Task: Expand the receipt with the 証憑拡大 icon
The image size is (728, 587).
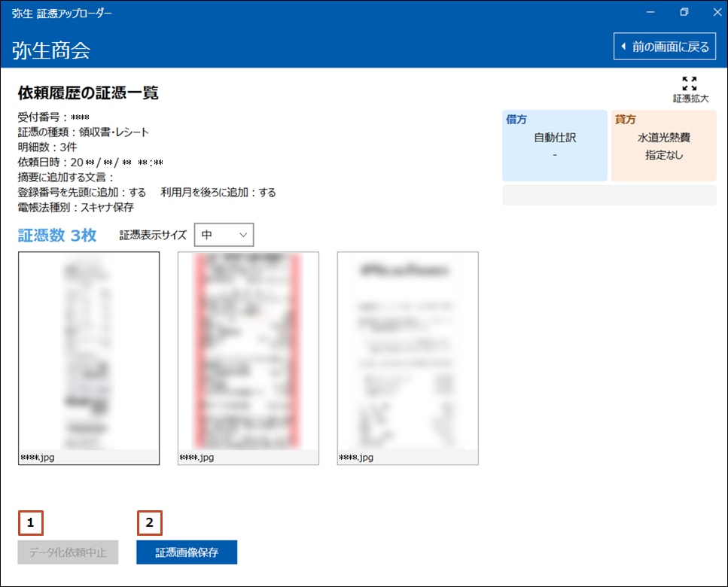Action: pos(690,89)
